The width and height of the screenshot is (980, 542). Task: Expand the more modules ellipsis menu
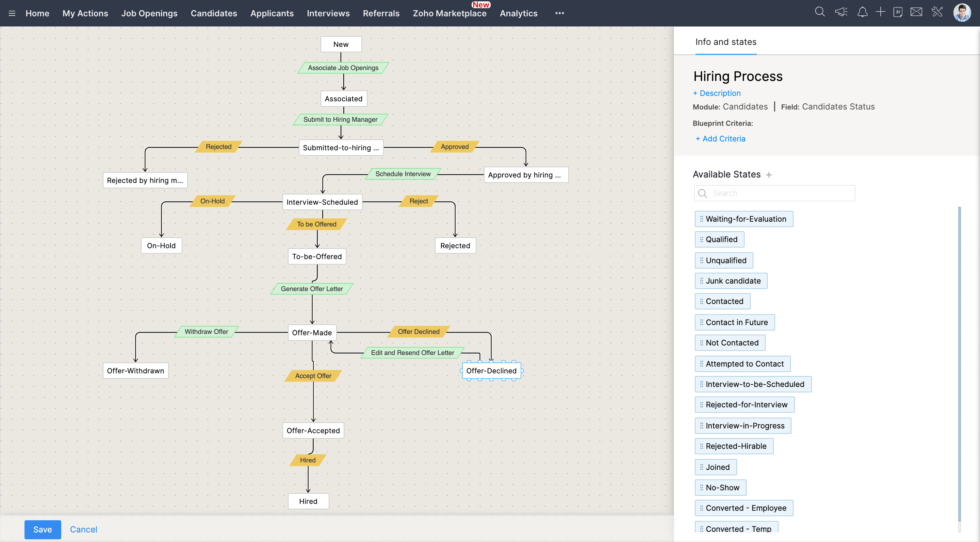pyautogui.click(x=559, y=13)
